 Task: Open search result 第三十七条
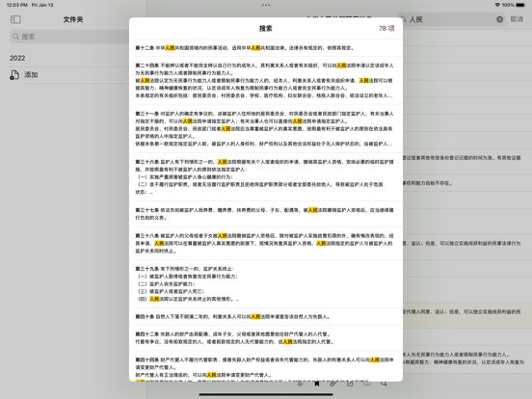coord(266,214)
